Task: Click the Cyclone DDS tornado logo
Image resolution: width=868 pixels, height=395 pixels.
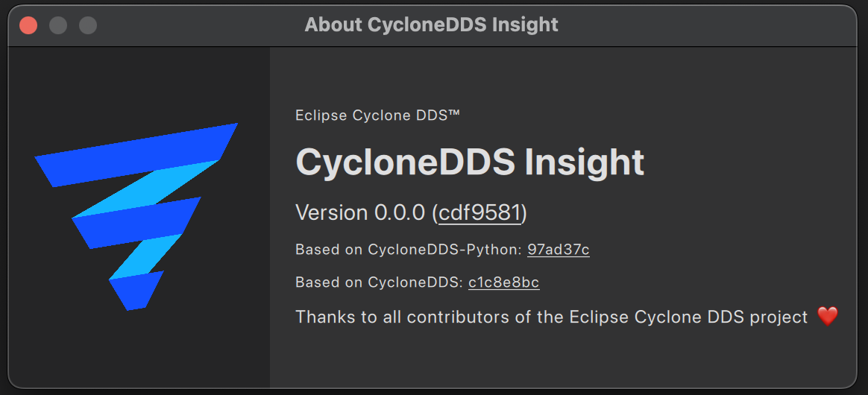Action: click(136, 216)
